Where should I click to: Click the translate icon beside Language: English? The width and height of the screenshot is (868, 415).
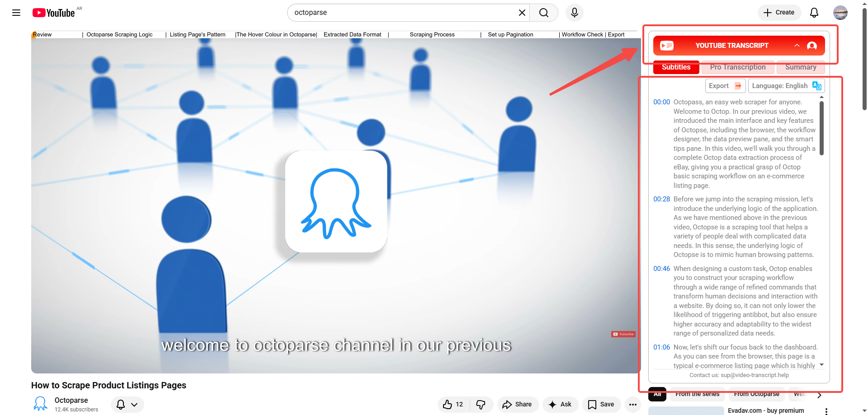[x=816, y=86]
